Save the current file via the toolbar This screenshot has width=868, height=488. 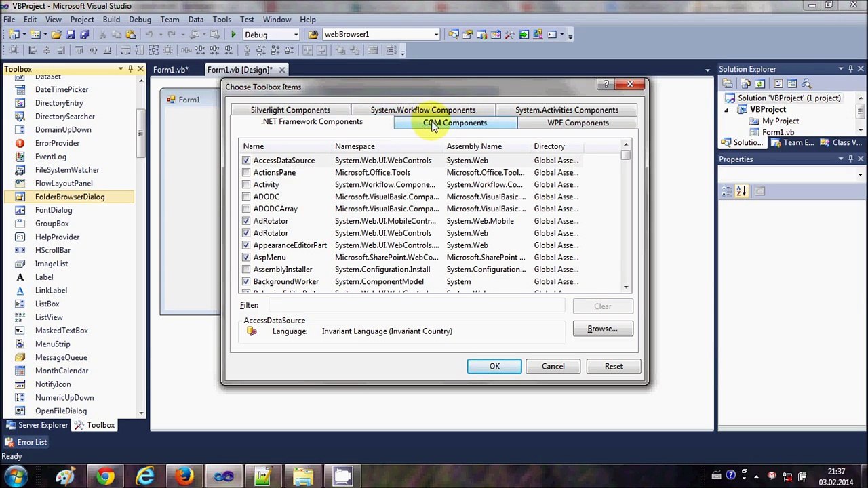pos(71,35)
